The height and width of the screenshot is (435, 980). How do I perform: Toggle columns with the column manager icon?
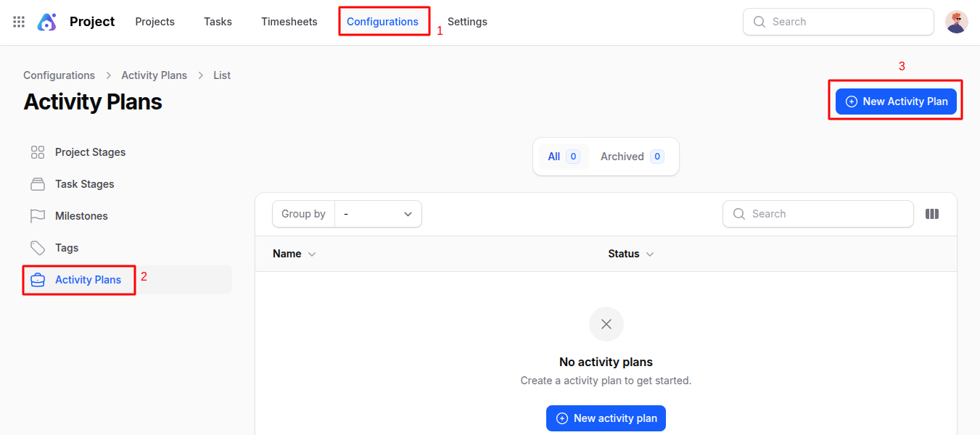[x=932, y=214]
